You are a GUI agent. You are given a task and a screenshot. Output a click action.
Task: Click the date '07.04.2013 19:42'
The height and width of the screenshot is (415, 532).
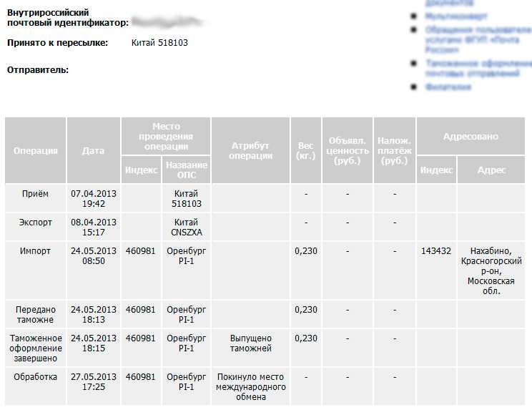click(93, 199)
